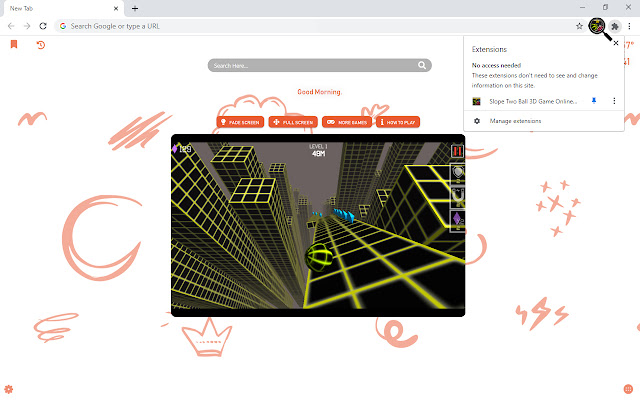
Task: Click the search magnifier in the page search bar
Action: click(x=422, y=65)
